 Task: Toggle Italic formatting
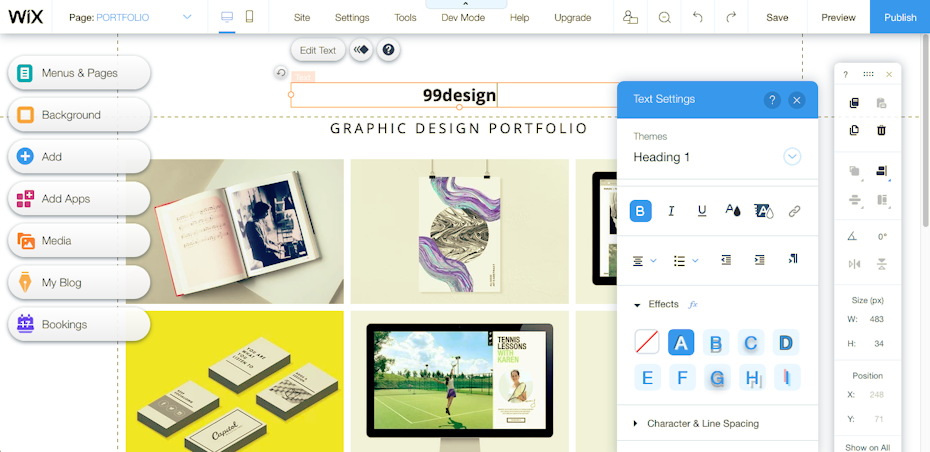pos(671,211)
